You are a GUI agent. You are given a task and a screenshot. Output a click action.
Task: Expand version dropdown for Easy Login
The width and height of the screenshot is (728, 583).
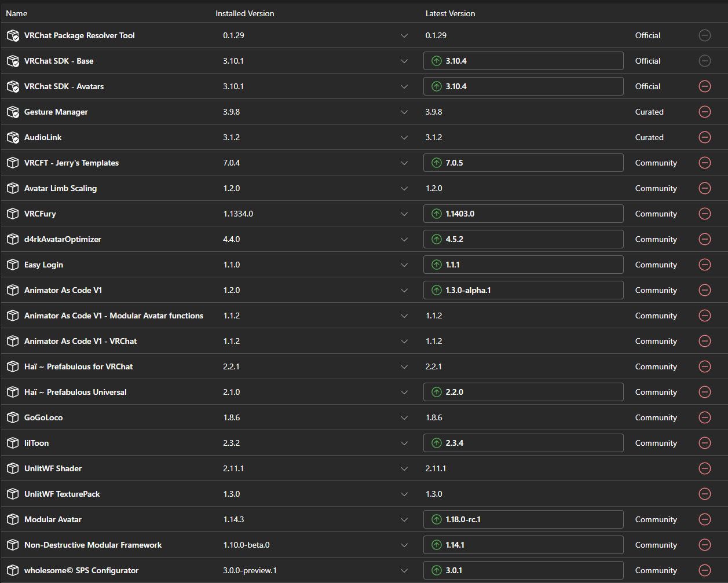(404, 265)
